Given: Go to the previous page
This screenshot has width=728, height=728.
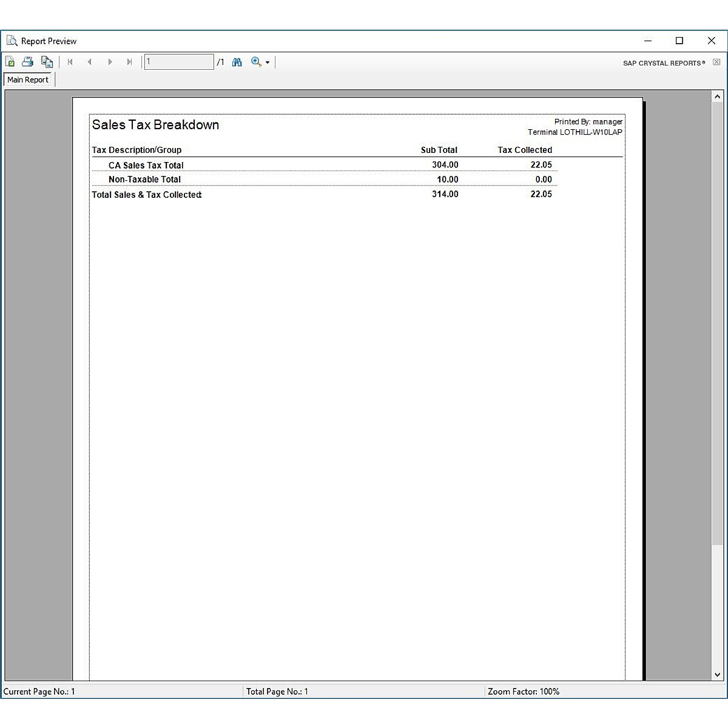Looking at the screenshot, I should (x=90, y=62).
